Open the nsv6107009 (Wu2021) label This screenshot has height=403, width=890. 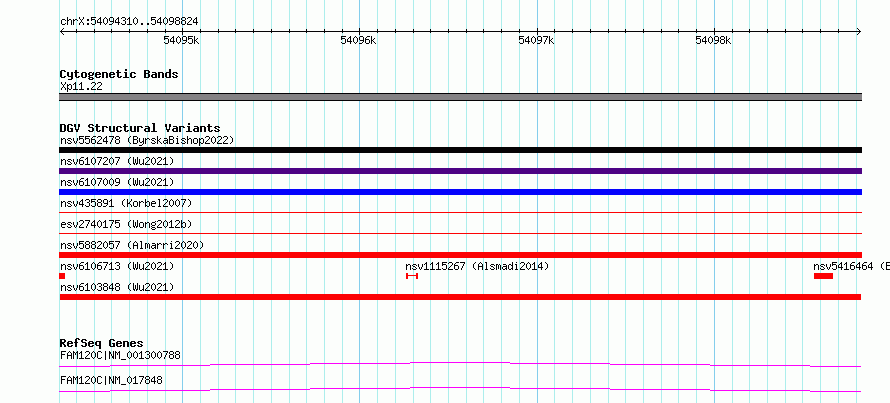[x=117, y=182]
